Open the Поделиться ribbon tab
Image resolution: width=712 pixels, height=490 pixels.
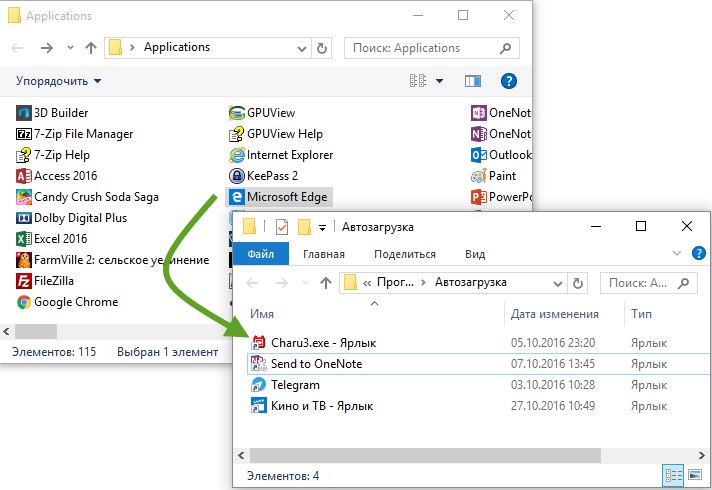click(x=405, y=254)
